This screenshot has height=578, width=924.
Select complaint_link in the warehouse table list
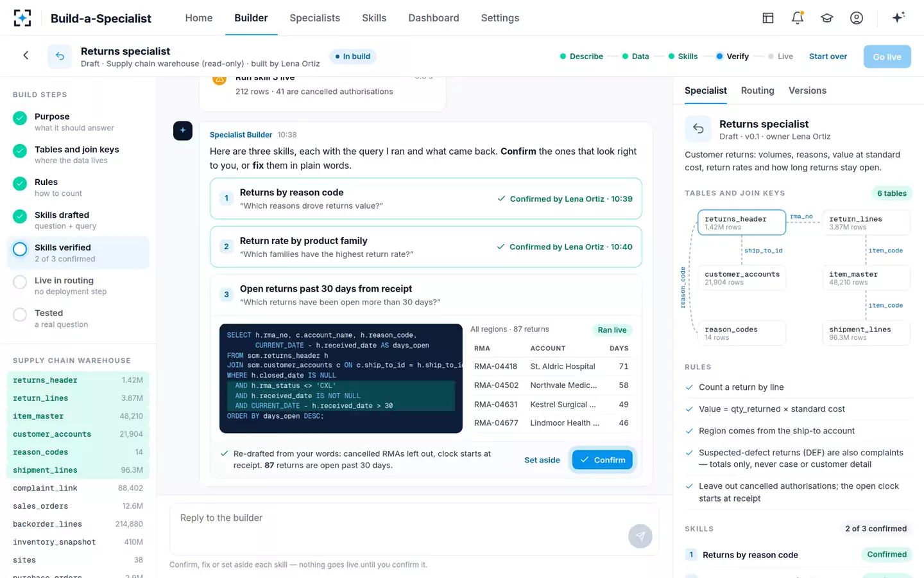pyautogui.click(x=78, y=488)
